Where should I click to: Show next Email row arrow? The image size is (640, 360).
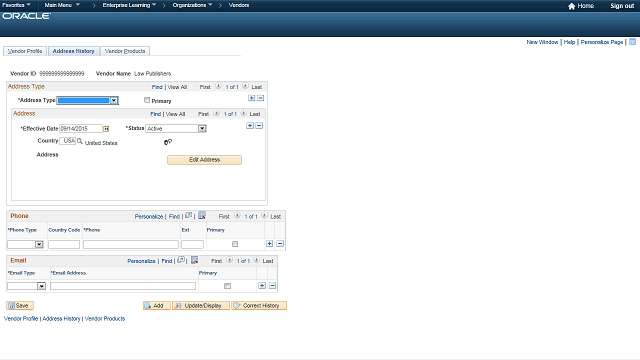point(256,260)
